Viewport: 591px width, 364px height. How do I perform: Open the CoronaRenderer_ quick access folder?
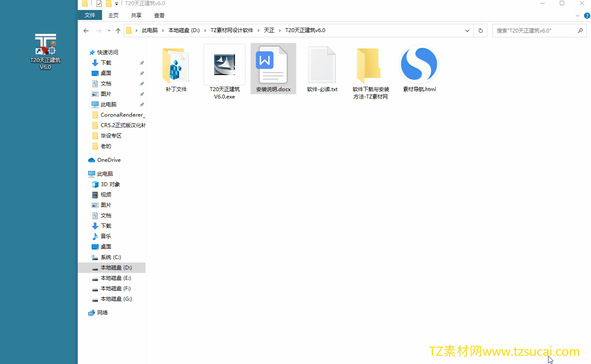click(119, 115)
